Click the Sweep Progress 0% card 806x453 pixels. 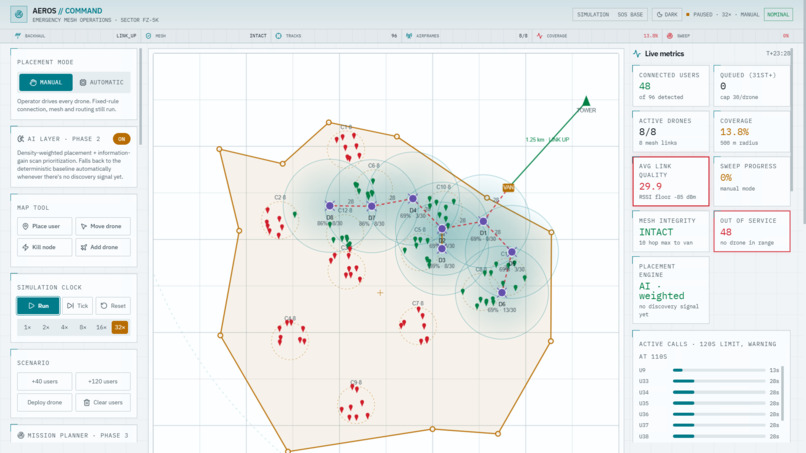tap(752, 182)
